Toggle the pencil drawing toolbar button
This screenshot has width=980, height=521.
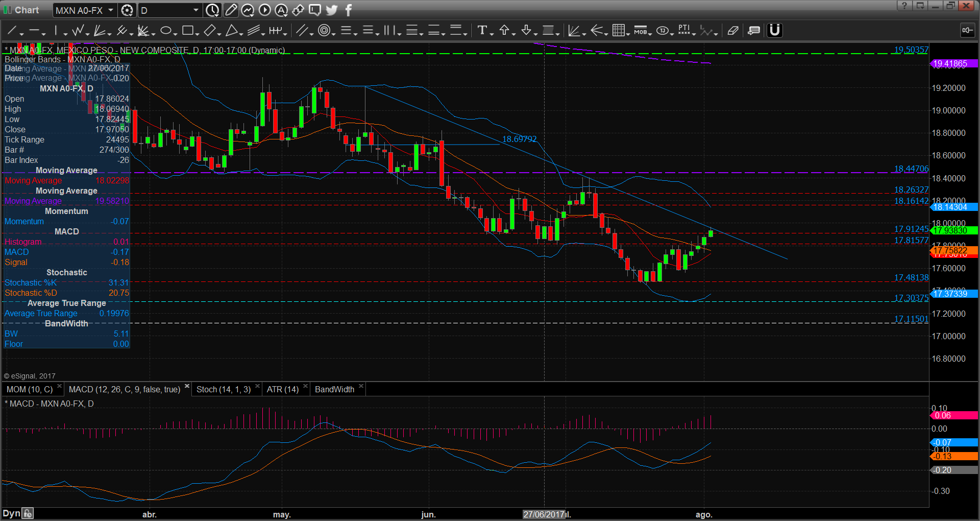click(231, 10)
